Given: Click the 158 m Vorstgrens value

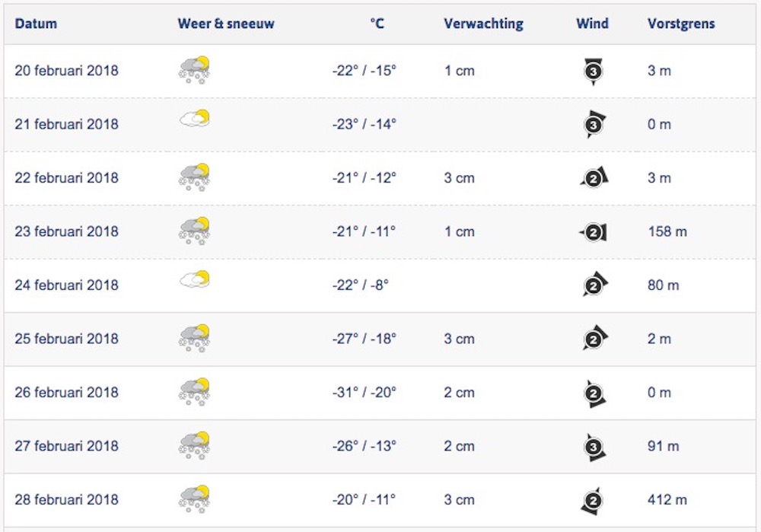Looking at the screenshot, I should click(667, 231).
